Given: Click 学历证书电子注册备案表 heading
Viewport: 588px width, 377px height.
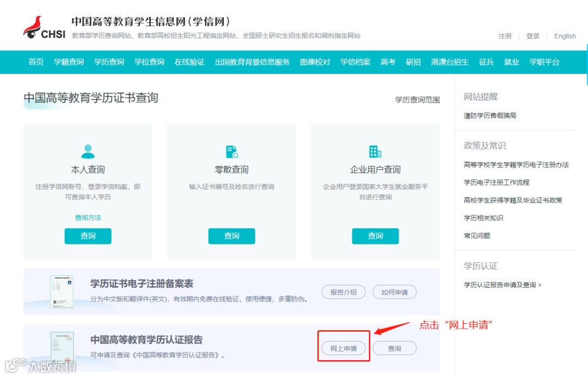Looking at the screenshot, I should 142,283.
